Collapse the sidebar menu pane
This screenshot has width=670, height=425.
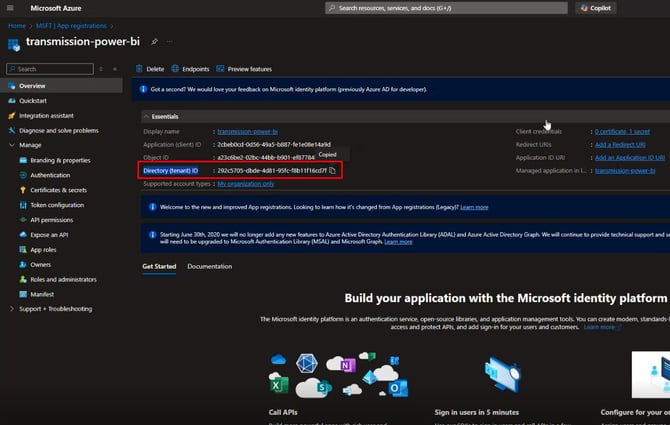115,69
